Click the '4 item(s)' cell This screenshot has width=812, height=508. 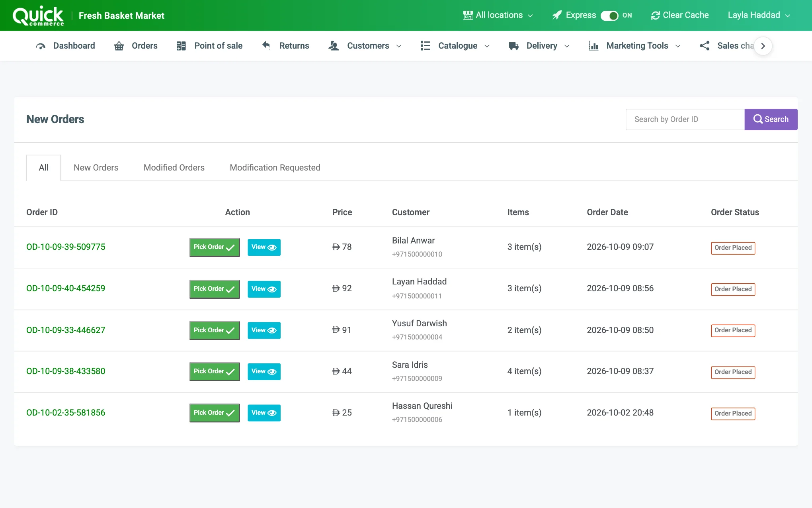pyautogui.click(x=524, y=371)
